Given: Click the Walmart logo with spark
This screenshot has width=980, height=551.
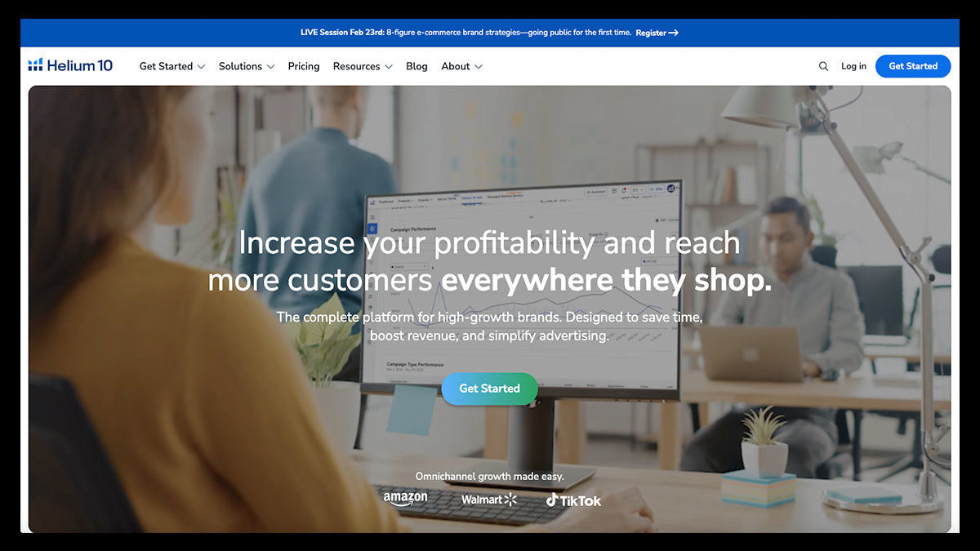Looking at the screenshot, I should [489, 499].
